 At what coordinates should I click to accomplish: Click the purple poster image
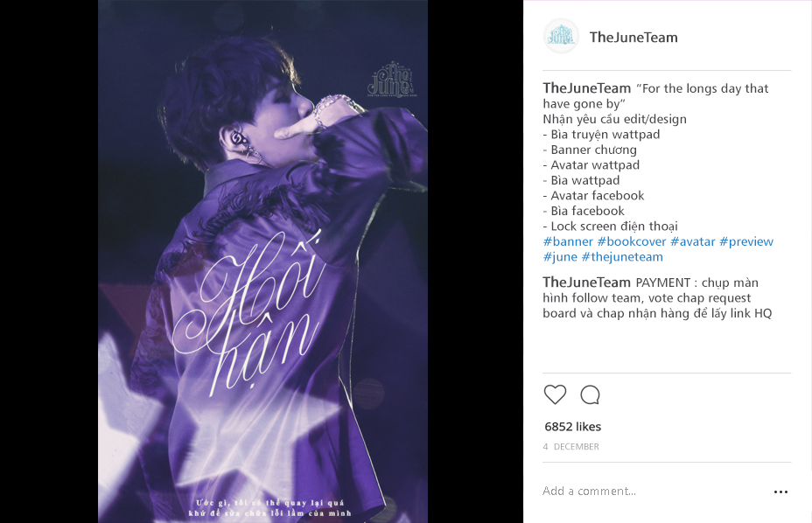[x=263, y=261]
